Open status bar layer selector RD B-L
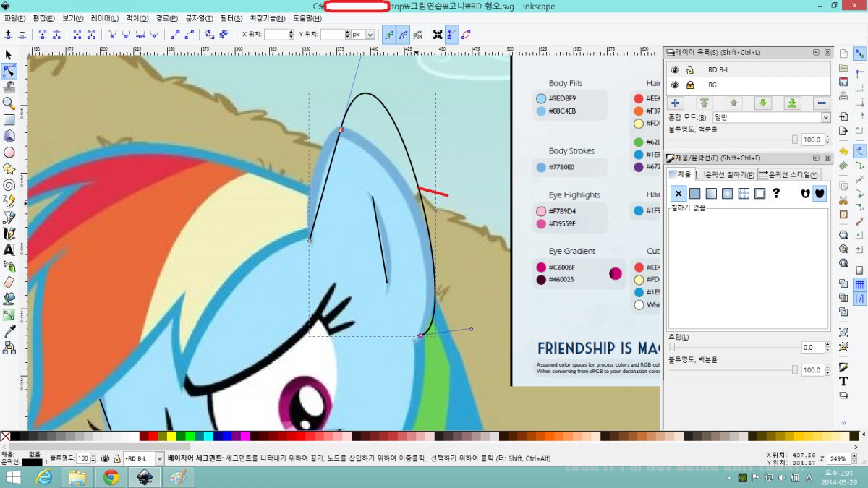Screen dimensions: 868x488 pos(145,458)
